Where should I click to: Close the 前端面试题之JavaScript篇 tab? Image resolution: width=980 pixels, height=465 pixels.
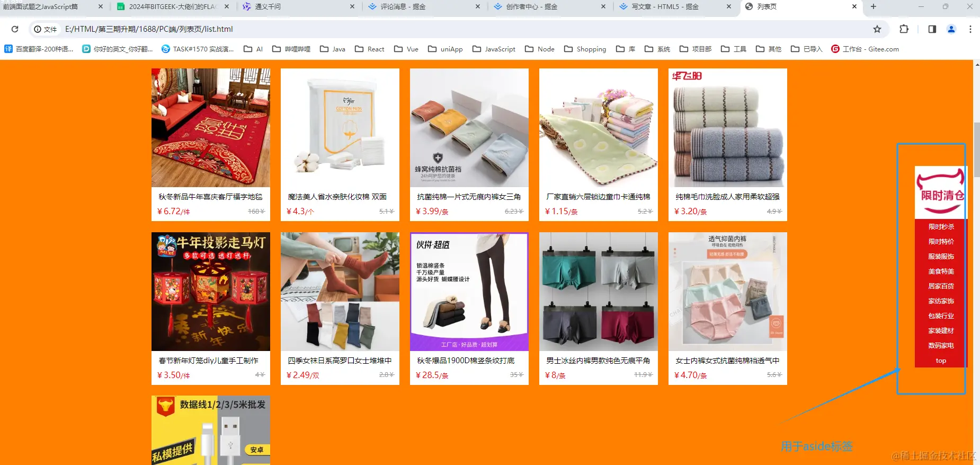click(x=101, y=6)
